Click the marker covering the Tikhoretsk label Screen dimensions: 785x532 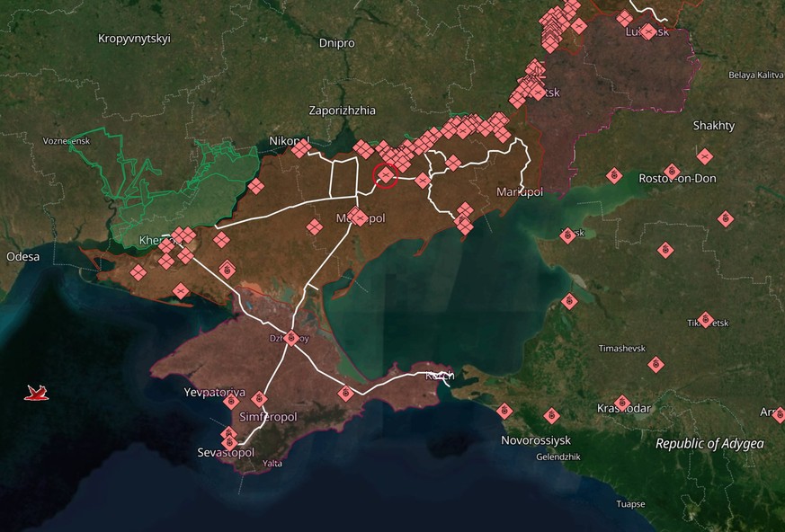pos(706,319)
